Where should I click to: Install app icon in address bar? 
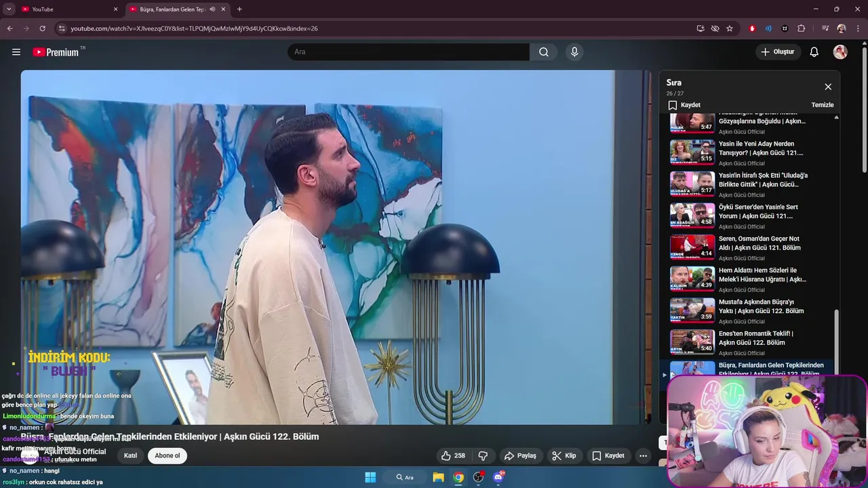pos(701,28)
